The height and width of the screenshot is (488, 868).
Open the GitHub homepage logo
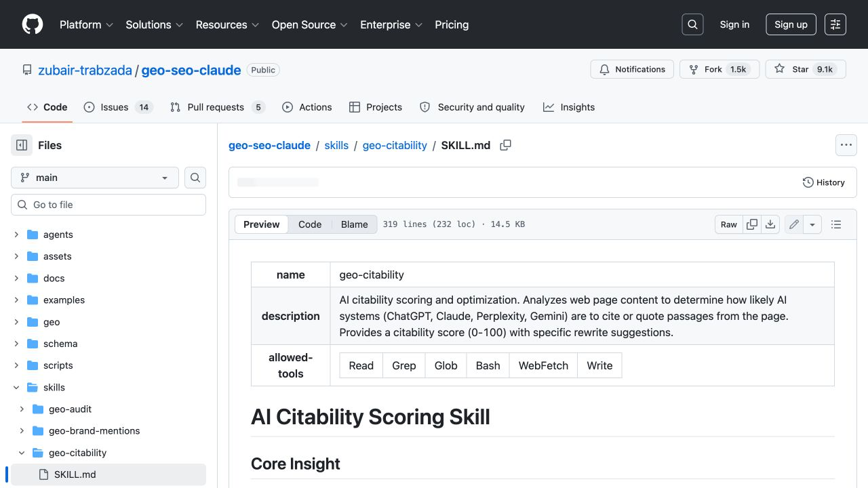pyautogui.click(x=33, y=24)
